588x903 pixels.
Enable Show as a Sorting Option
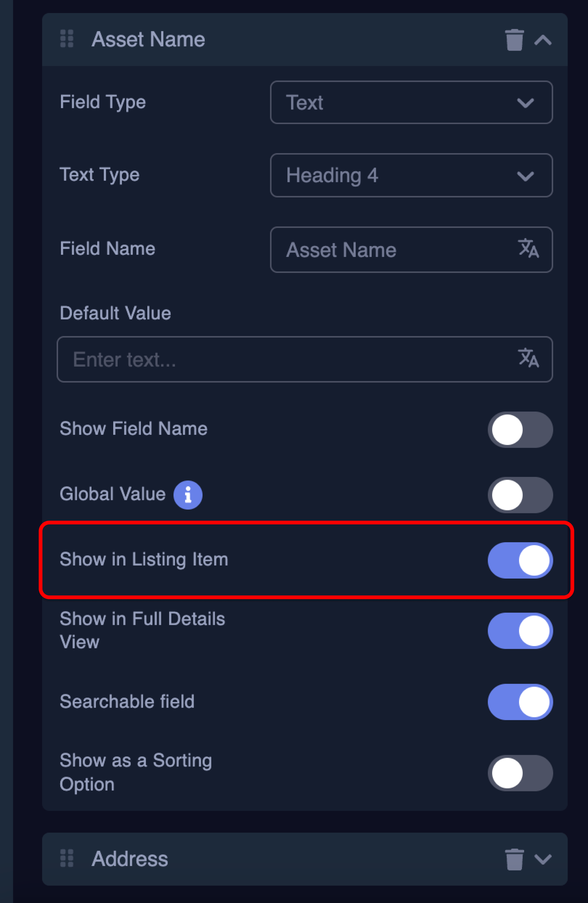click(x=520, y=773)
